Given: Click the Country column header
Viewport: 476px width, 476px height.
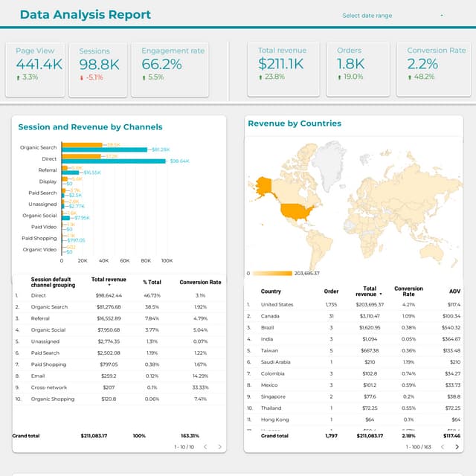Looking at the screenshot, I should [271, 291].
